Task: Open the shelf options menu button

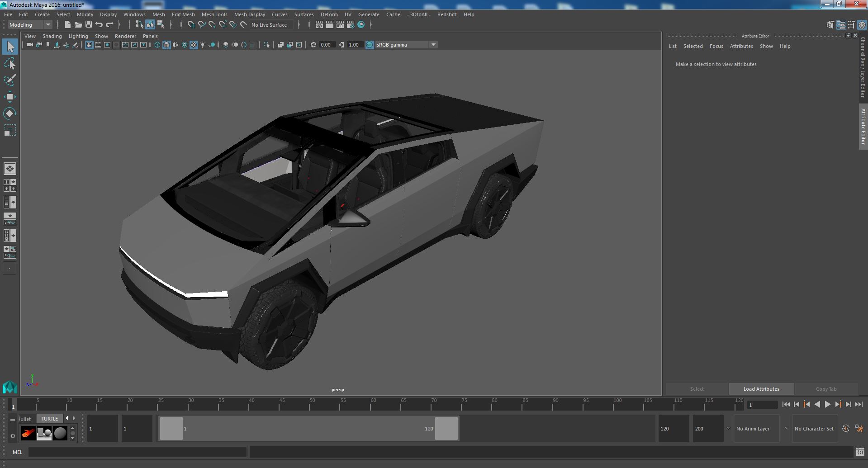Action: tap(13, 436)
